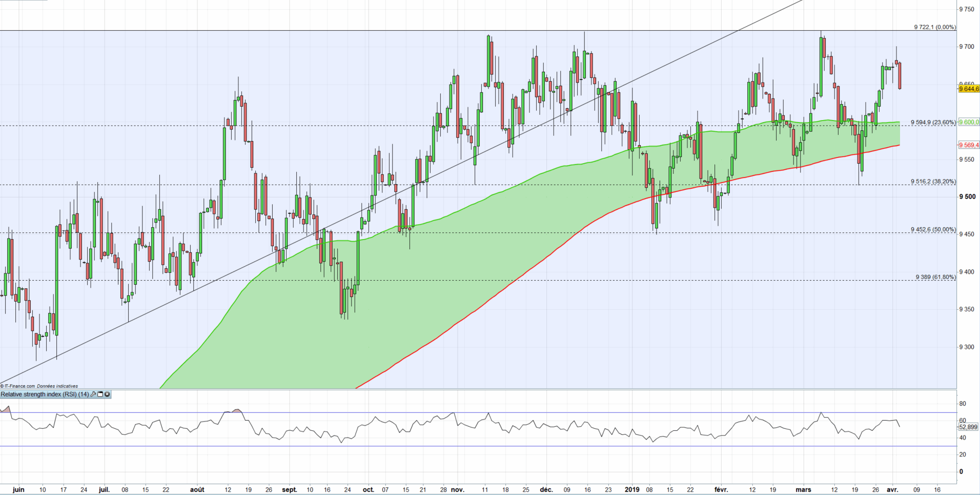The image size is (980, 495).
Task: Click the red moving average value 9 569,4
Action: click(x=969, y=145)
